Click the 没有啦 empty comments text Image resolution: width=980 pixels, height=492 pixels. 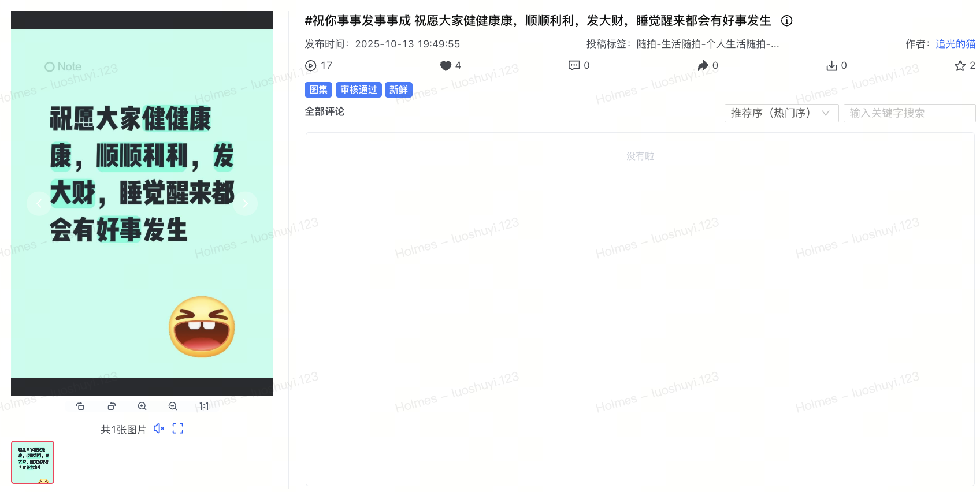click(640, 156)
